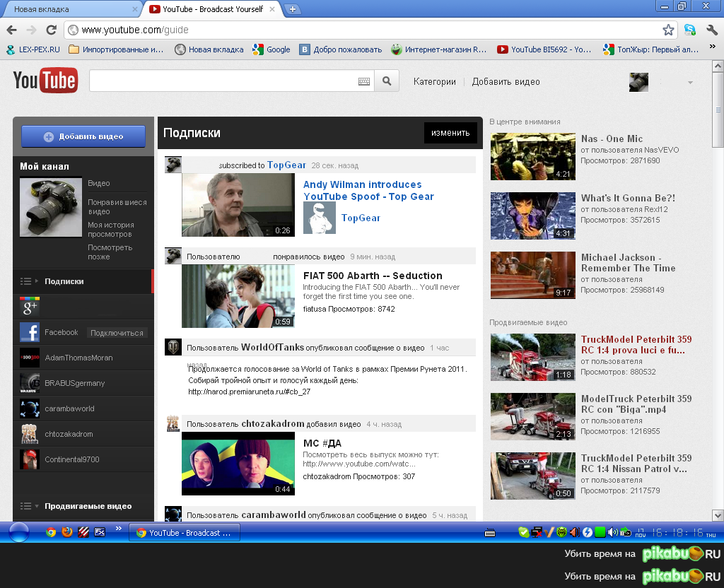
Task: Click the magnifying glass search icon
Action: point(386,81)
